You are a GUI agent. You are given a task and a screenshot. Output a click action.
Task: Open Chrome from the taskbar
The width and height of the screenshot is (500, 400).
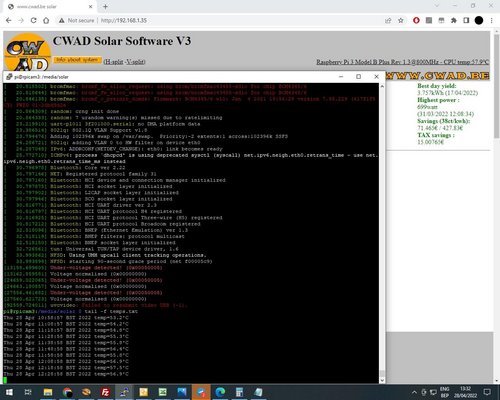[67, 392]
